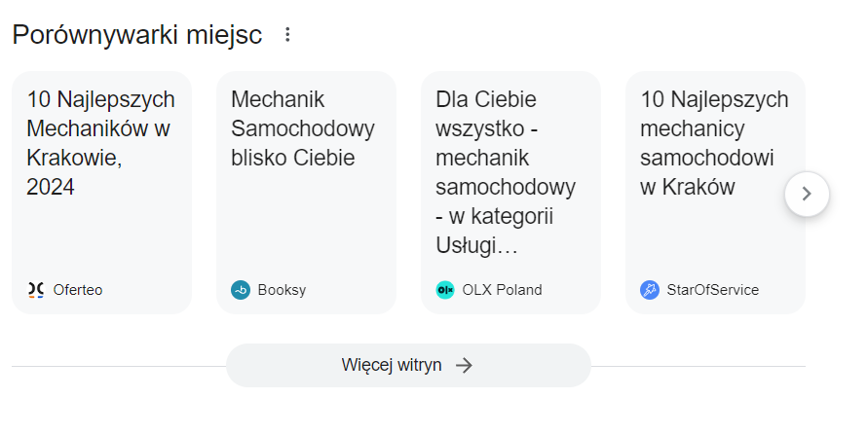Viewport: 868px width, 434px height.
Task: Click the arrow icon next to Więcej witryn
Action: click(465, 365)
